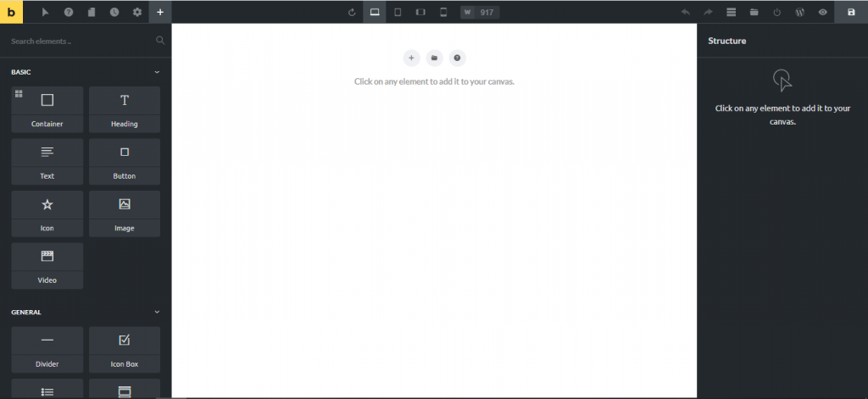
Task: Click the canvas folder templates button
Action: (435, 58)
